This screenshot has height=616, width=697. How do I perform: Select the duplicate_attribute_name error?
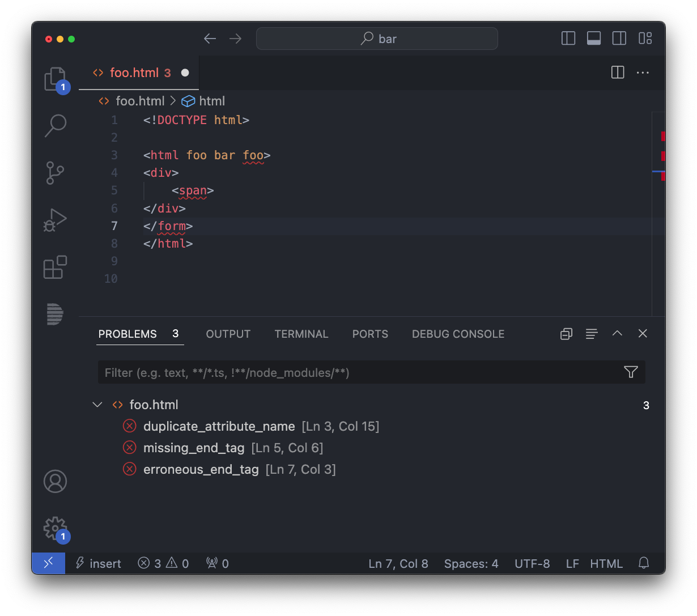click(x=371, y=426)
